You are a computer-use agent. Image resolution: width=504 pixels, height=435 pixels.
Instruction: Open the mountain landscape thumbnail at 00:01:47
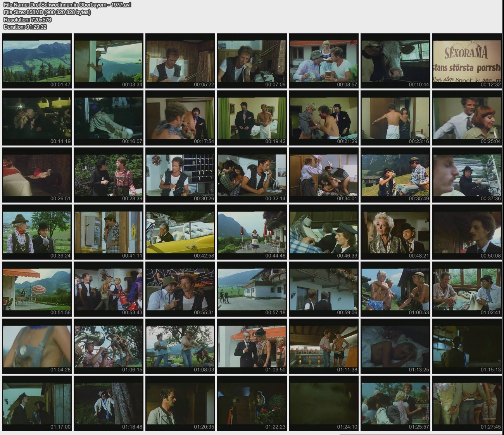(37, 61)
